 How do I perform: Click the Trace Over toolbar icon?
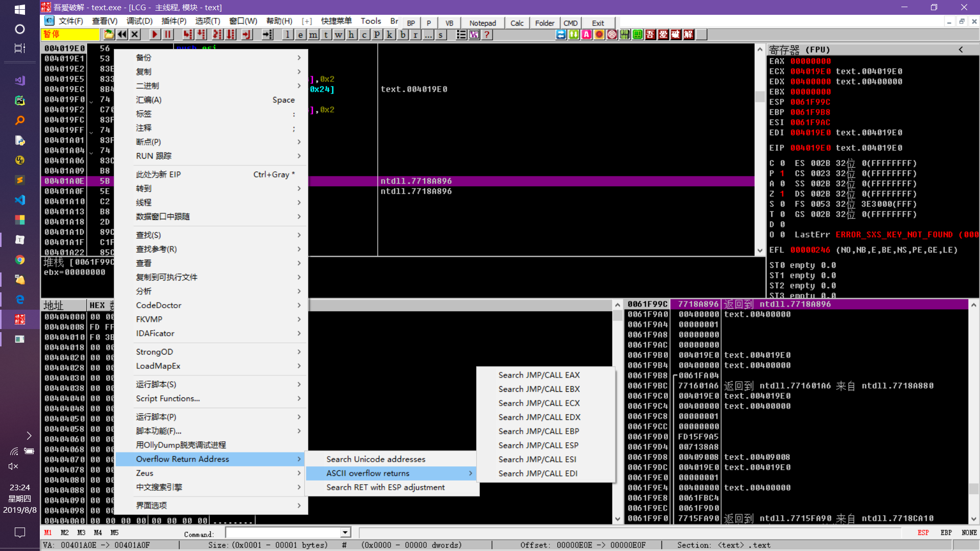231,34
